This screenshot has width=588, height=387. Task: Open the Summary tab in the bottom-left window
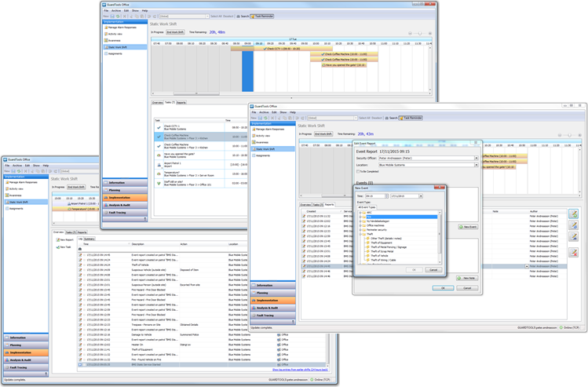click(89, 239)
